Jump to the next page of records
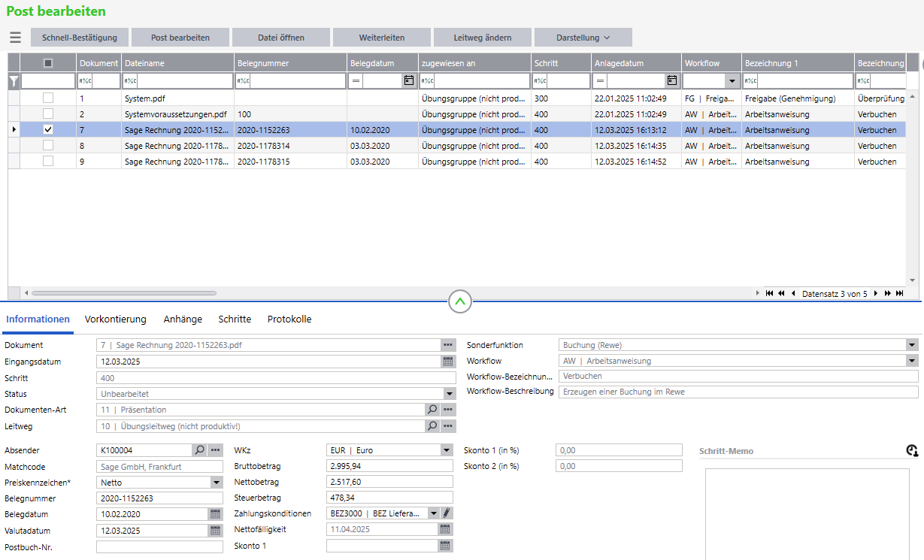Screen dimensions: 924x560 (887, 293)
